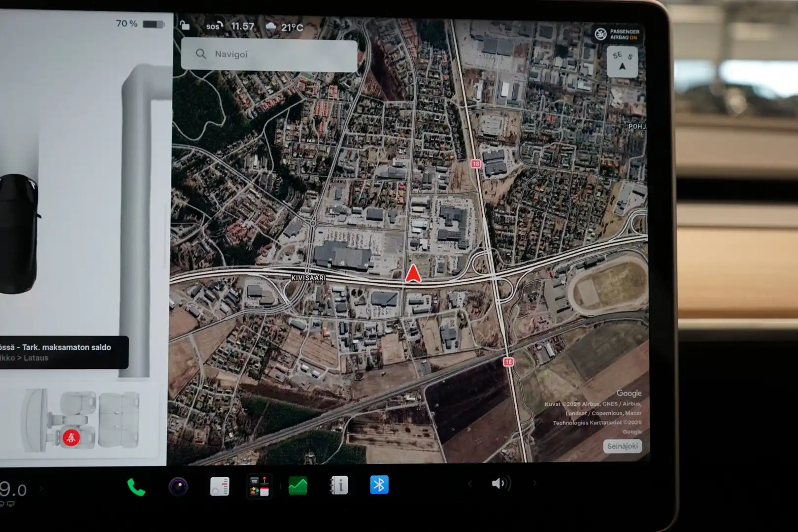The image size is (798, 532).
Task: Tap the weather cloud icon
Action: [x=270, y=27]
